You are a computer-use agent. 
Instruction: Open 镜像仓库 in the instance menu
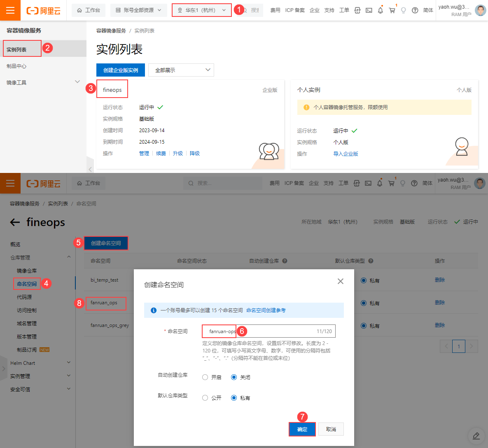(x=27, y=271)
